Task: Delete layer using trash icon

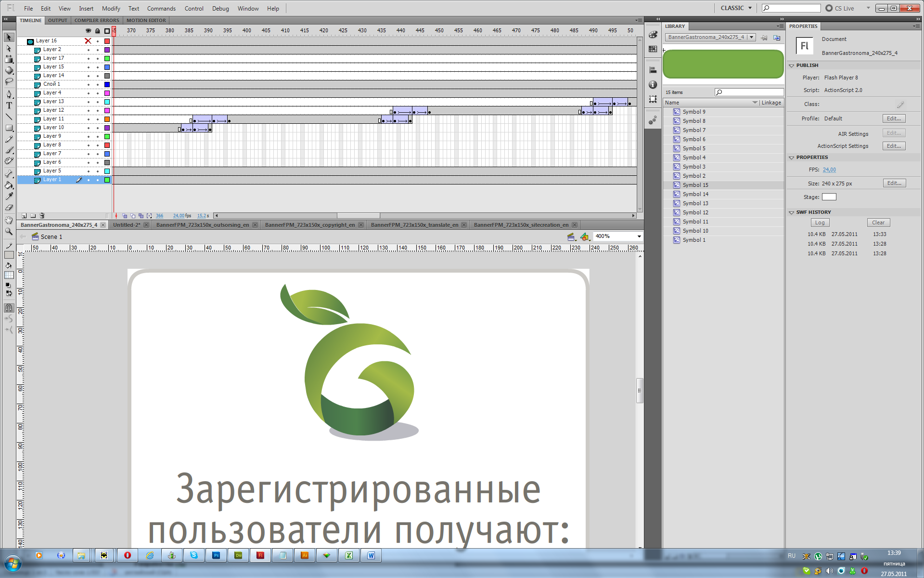Action: (42, 216)
